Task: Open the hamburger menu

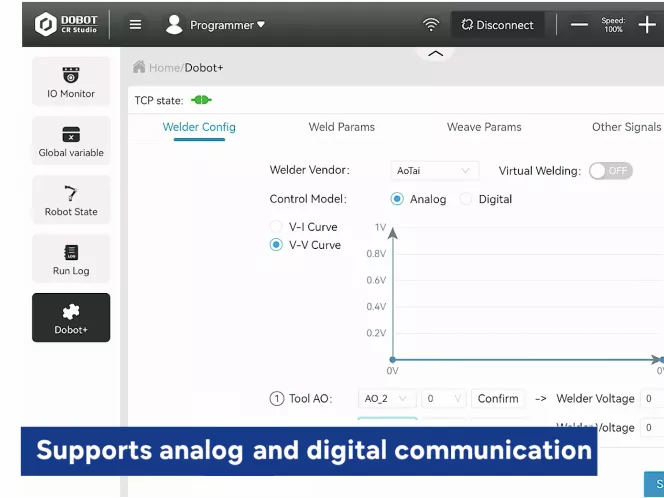Action: point(136,25)
